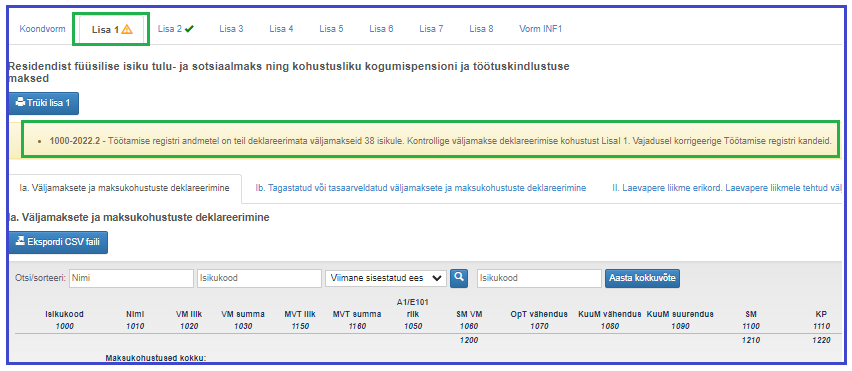This screenshot has height=371, width=852.
Task: Click the 1210 total cell
Action: (x=750, y=340)
